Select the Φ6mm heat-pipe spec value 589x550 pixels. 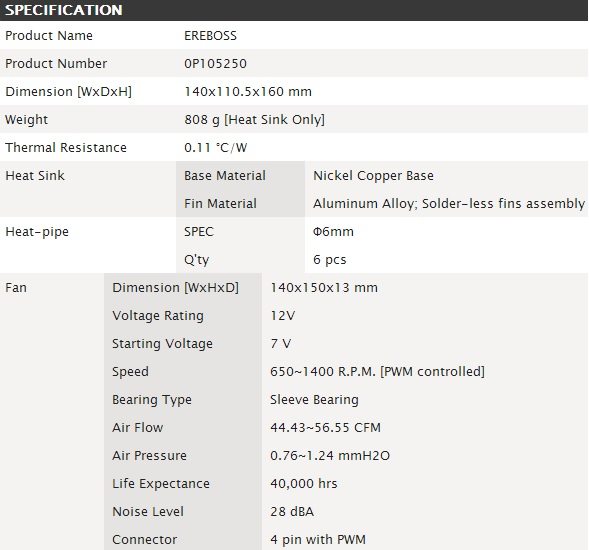(333, 232)
